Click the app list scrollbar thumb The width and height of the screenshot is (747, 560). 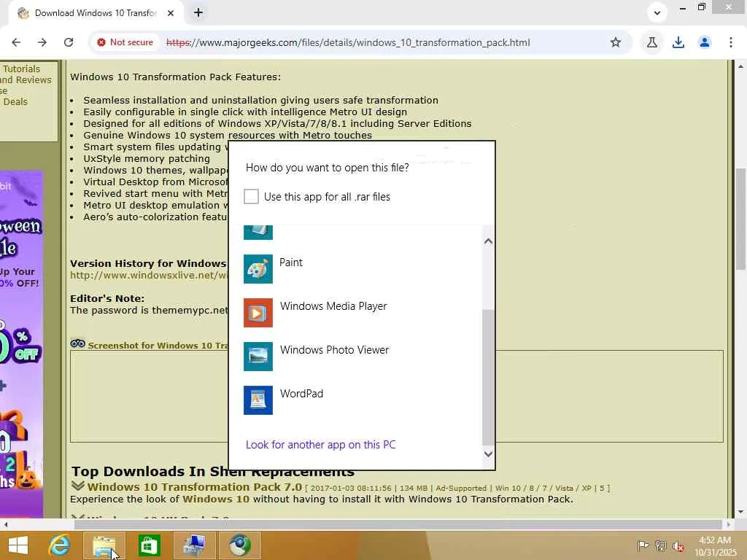point(488,377)
